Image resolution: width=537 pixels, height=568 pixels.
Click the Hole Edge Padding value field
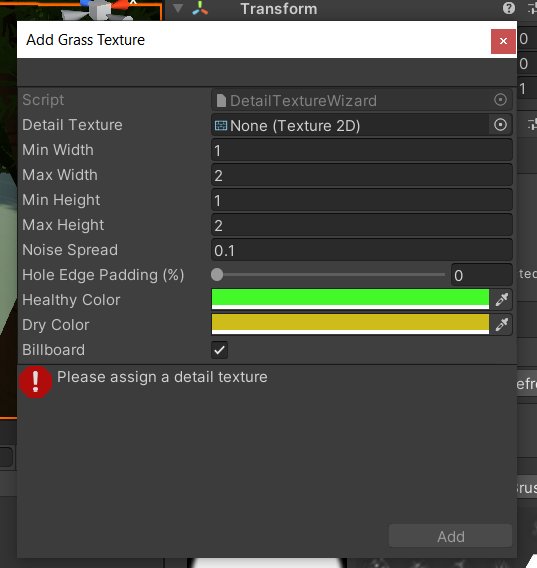click(482, 275)
